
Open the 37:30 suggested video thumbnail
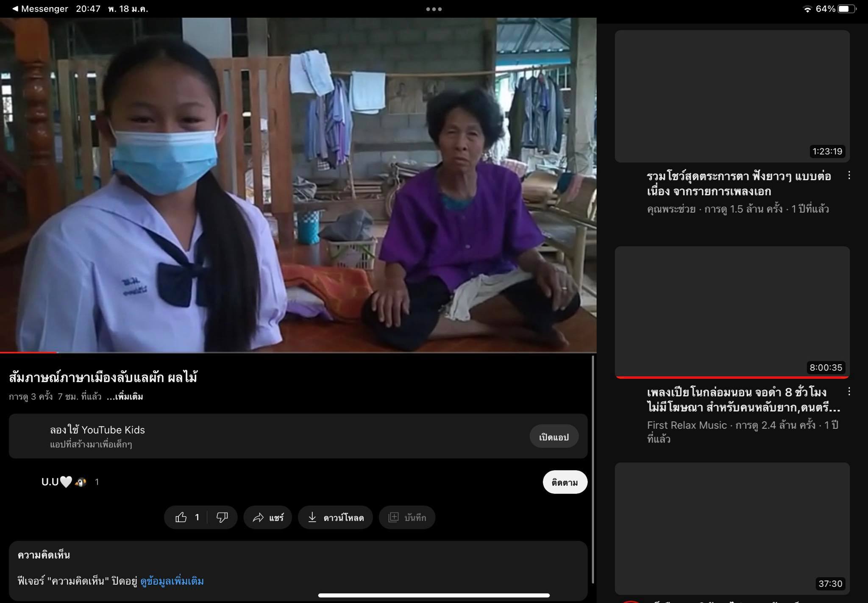(x=732, y=528)
